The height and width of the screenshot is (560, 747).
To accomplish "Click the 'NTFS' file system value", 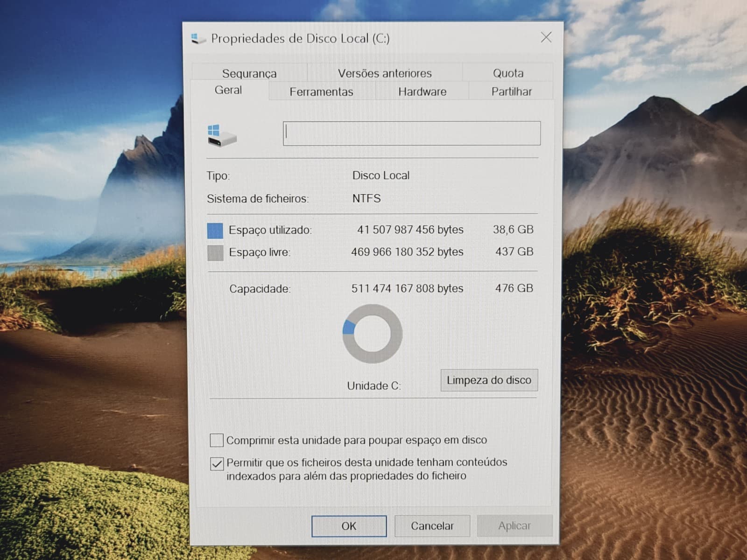I will (x=366, y=198).
